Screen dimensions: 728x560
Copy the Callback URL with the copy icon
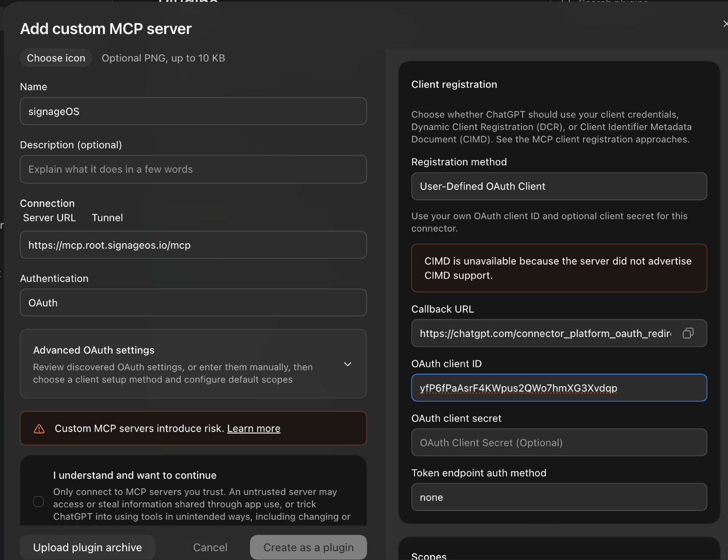(x=688, y=333)
